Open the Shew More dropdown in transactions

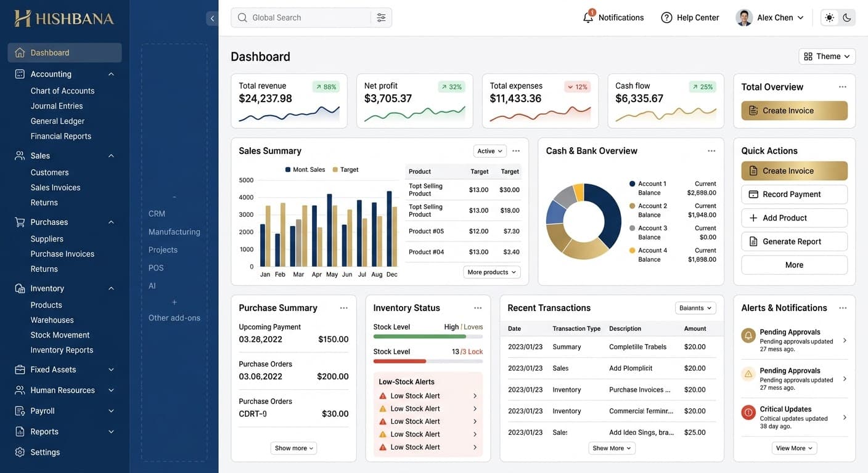click(612, 448)
